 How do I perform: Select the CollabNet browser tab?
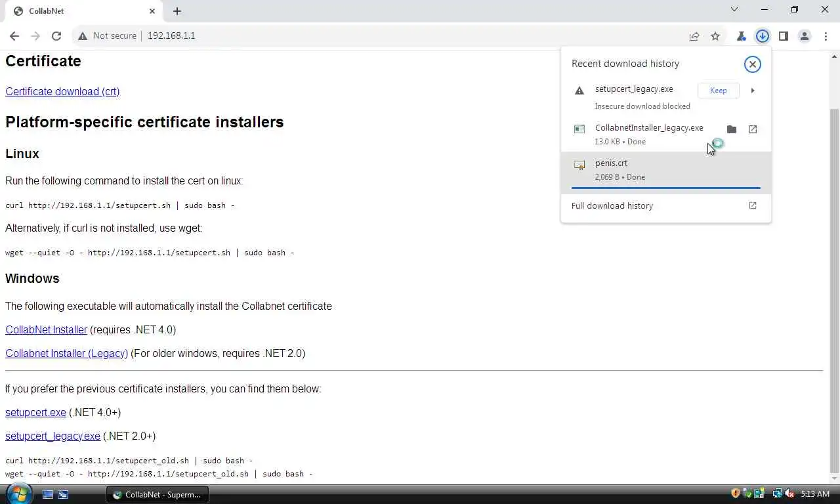click(x=83, y=11)
